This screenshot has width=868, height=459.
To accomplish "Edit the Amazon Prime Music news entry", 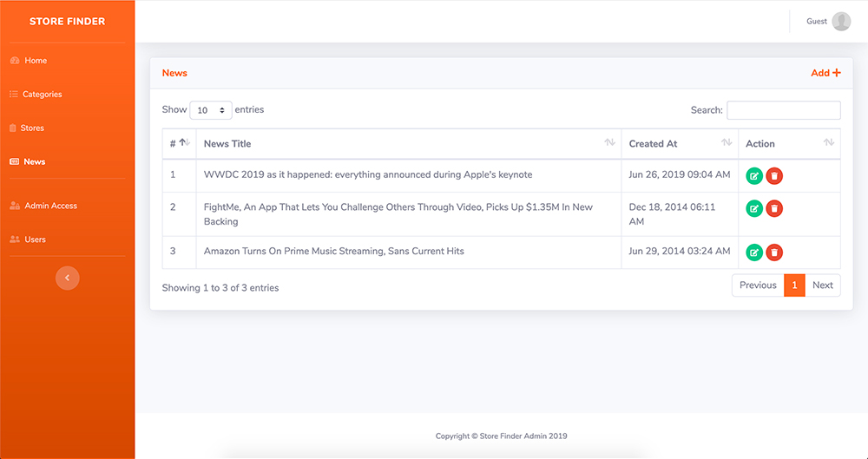I will point(754,252).
